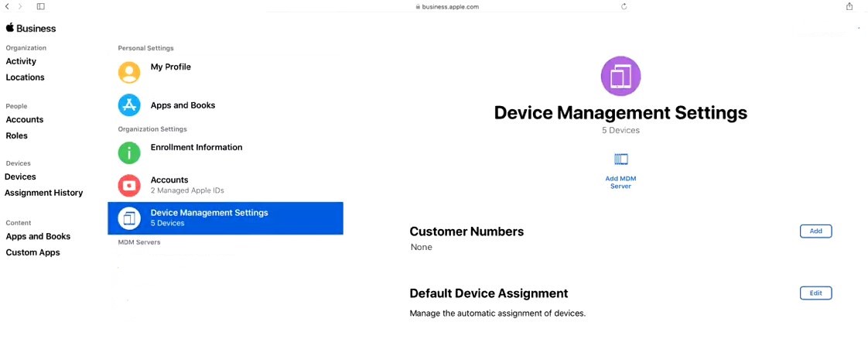This screenshot has height=353, width=868.
Task: Click the Customer Numbers heading
Action: 466,231
